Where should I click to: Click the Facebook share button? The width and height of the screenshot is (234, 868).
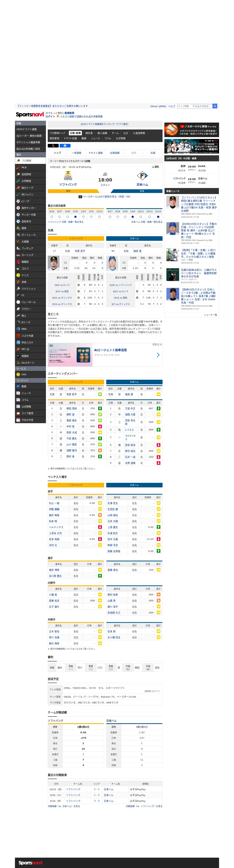[x=65, y=145]
